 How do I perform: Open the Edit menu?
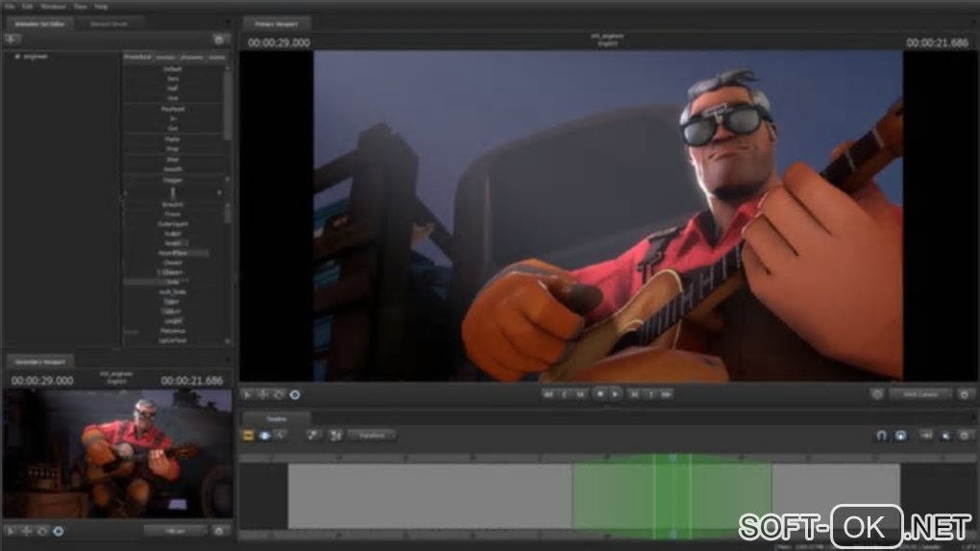[28, 7]
